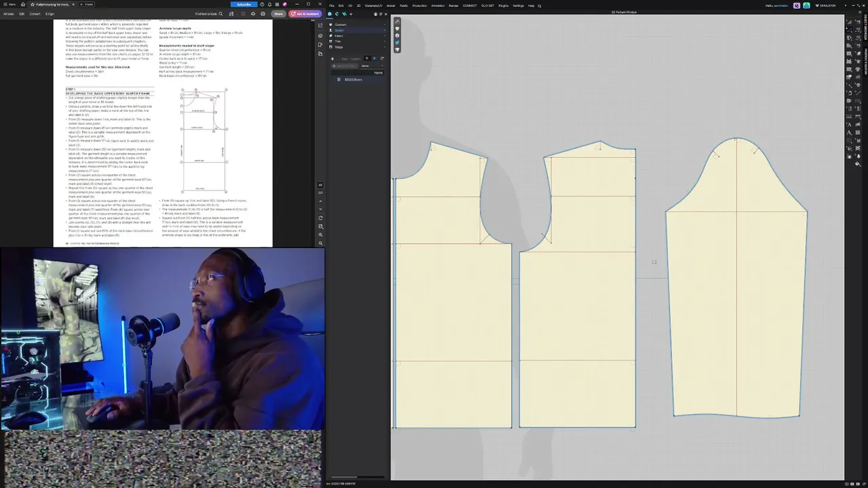Click the Share button in PDF viewer
Image resolution: width=868 pixels, height=488 pixels.
pyautogui.click(x=278, y=14)
